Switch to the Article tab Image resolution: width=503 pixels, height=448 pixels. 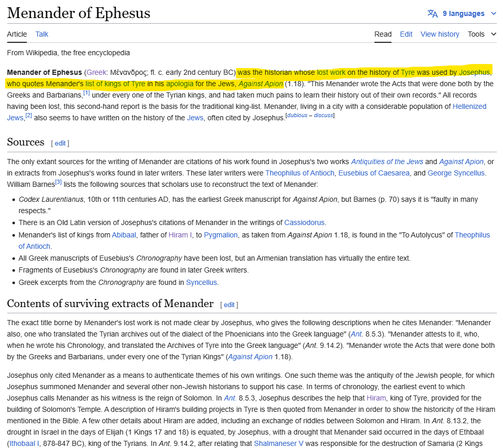coord(17,34)
